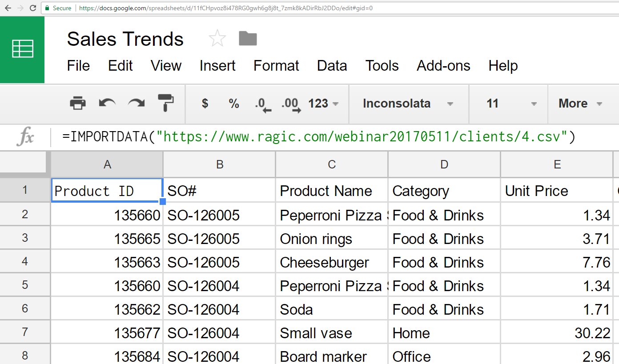
Task: Open the 123 number format dropdown
Action: coord(323,104)
